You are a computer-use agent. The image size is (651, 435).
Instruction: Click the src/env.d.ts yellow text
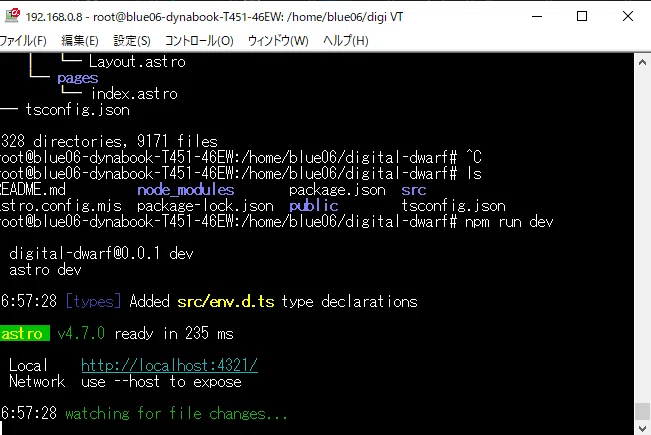click(226, 302)
